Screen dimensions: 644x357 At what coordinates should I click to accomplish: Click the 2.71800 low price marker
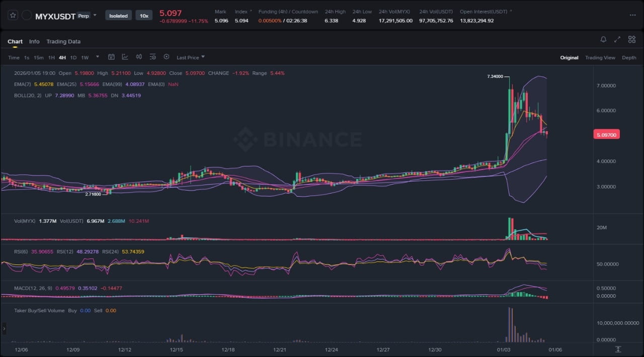pyautogui.click(x=93, y=194)
